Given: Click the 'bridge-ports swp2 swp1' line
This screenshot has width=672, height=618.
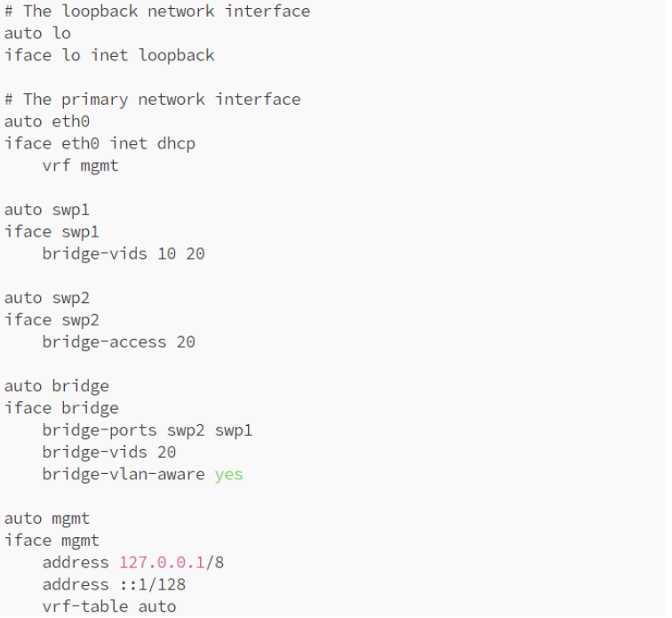Looking at the screenshot, I should [x=148, y=430].
